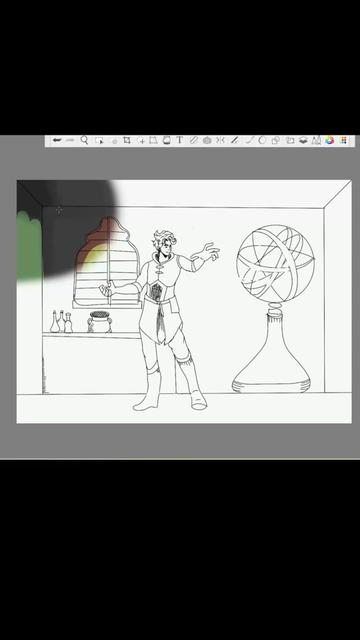Open the Color Wheel editor
Screen dimensions: 360x640
point(329,140)
